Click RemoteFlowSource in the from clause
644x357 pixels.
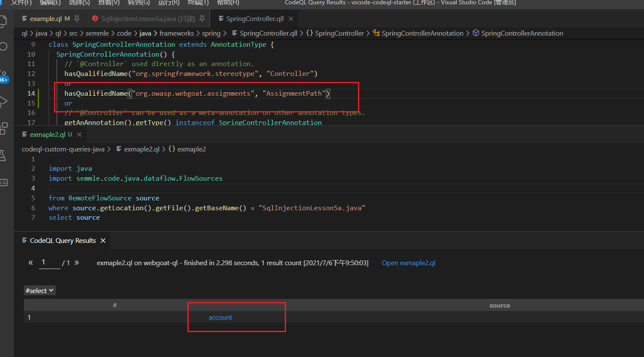point(100,198)
